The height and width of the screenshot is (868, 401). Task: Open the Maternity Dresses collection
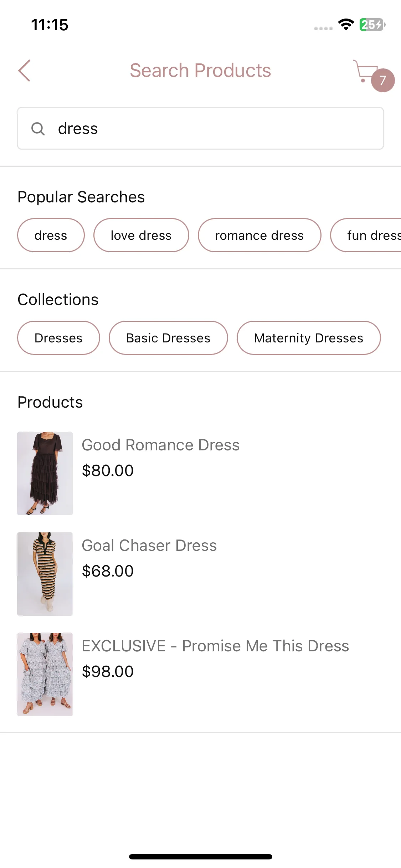(309, 338)
